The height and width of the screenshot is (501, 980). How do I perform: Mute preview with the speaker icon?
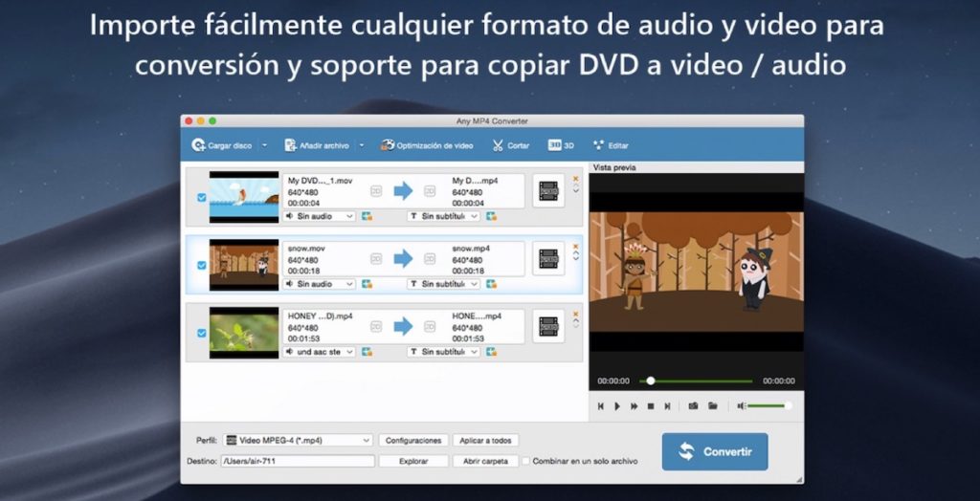click(742, 406)
